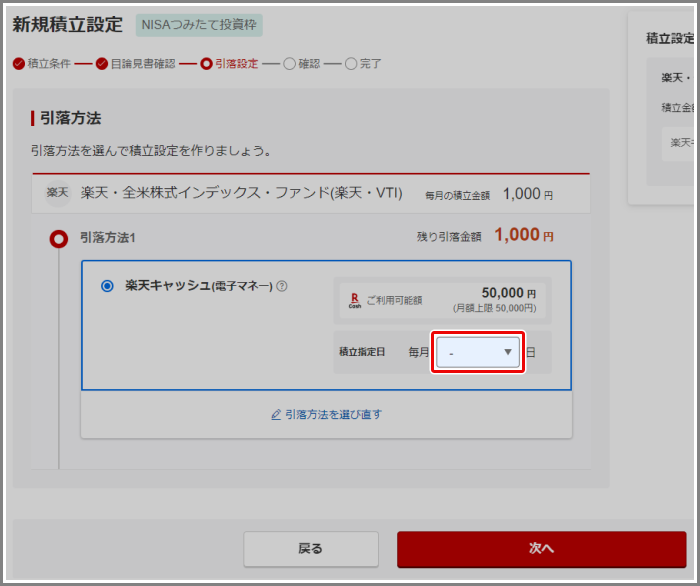Viewport: 700px width, 586px height.
Task: Click the 新規積立設定 page heading
Action: [67, 25]
